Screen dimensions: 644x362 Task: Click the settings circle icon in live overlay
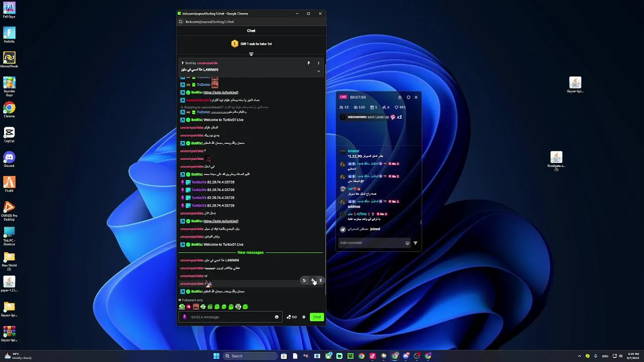click(408, 97)
